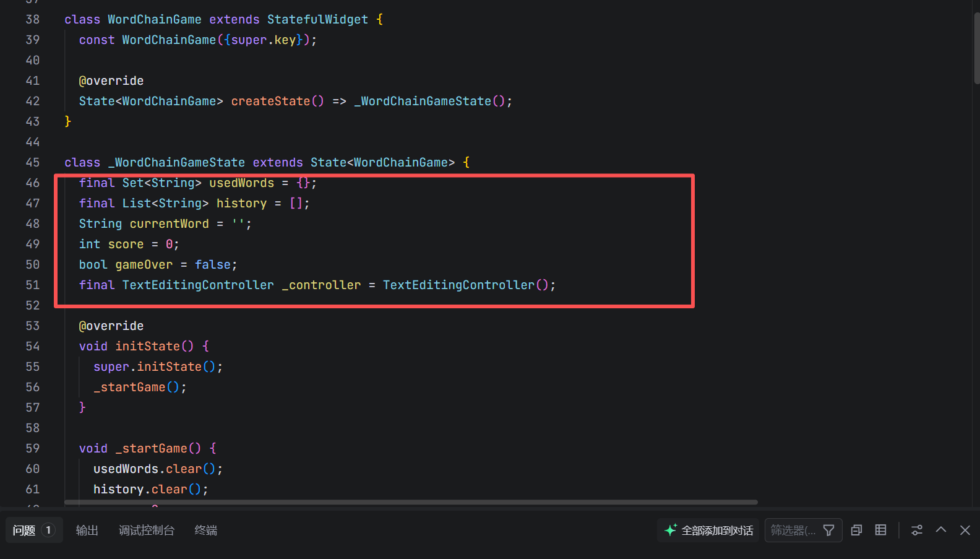Click 'history.clear()' on line 61
Image resolution: width=980 pixels, height=559 pixels.
tap(147, 489)
